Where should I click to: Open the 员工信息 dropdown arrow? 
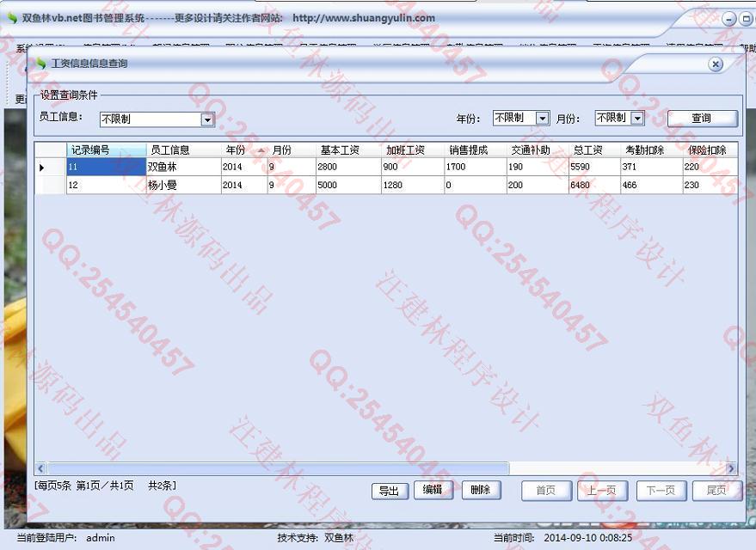tap(207, 119)
